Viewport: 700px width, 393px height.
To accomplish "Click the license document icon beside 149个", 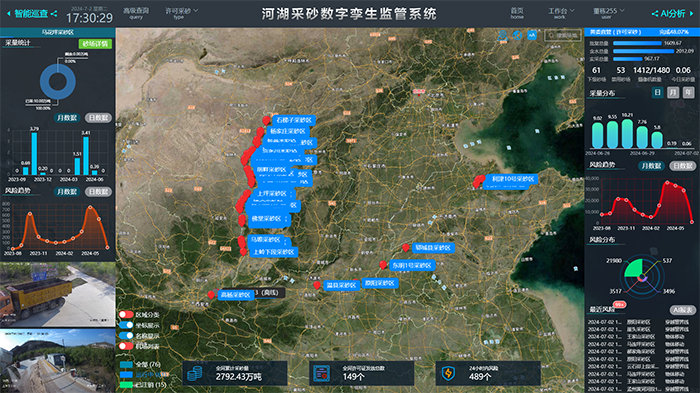I will [321, 373].
